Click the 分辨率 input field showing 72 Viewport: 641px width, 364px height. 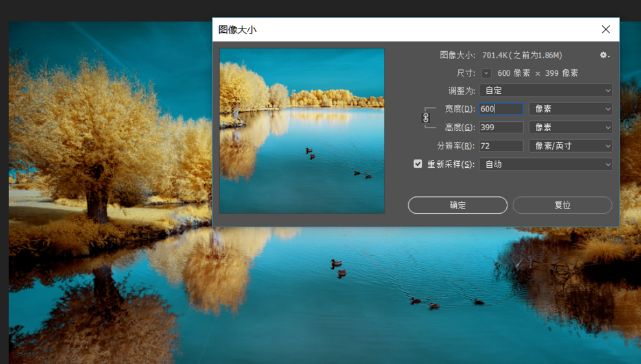501,146
